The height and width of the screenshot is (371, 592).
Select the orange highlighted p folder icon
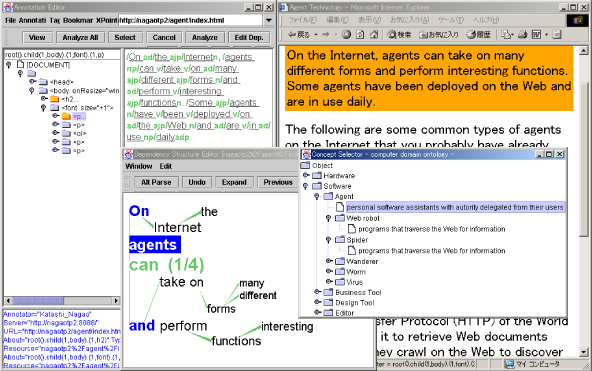[66, 116]
